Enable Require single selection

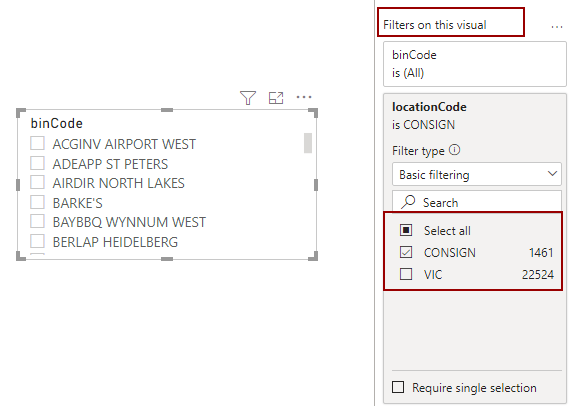[x=398, y=387]
